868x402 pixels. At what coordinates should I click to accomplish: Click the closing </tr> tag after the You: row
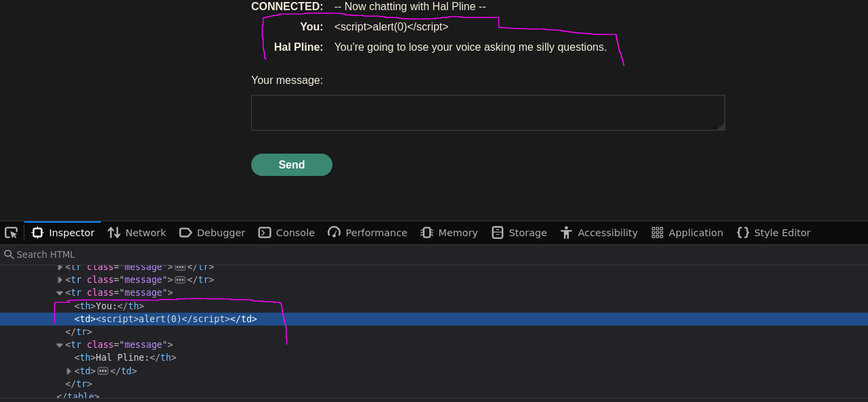coord(79,332)
